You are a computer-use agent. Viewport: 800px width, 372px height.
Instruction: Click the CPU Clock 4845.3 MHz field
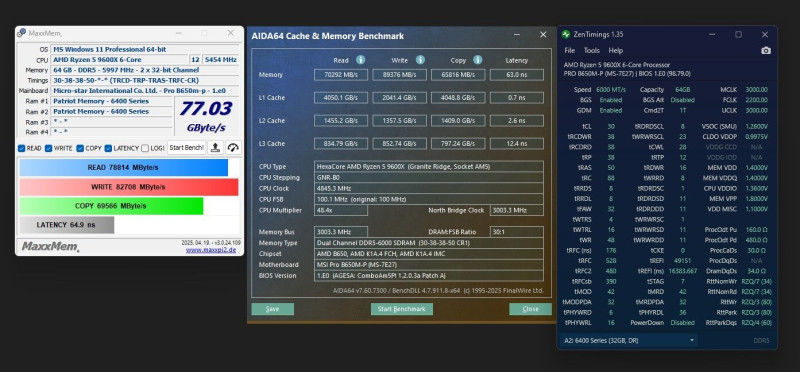429,188
